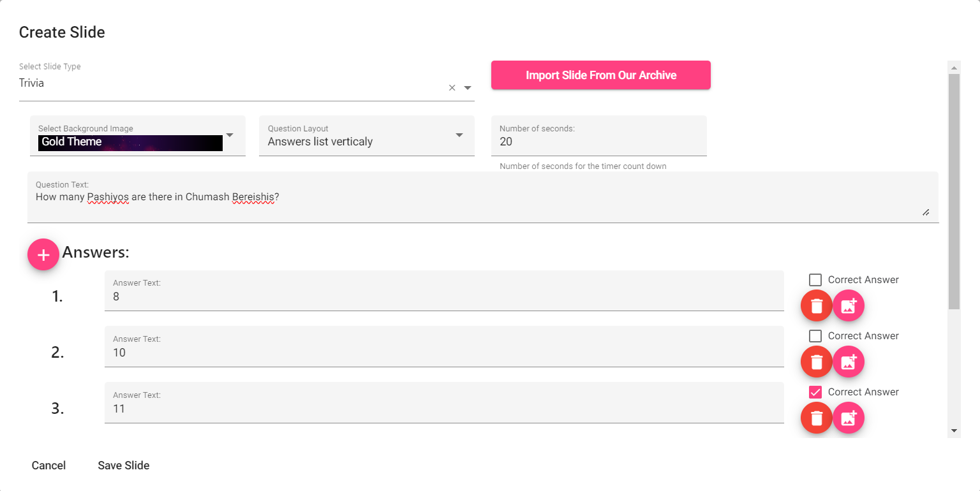Click the pink plus add-answer button

[x=43, y=254]
